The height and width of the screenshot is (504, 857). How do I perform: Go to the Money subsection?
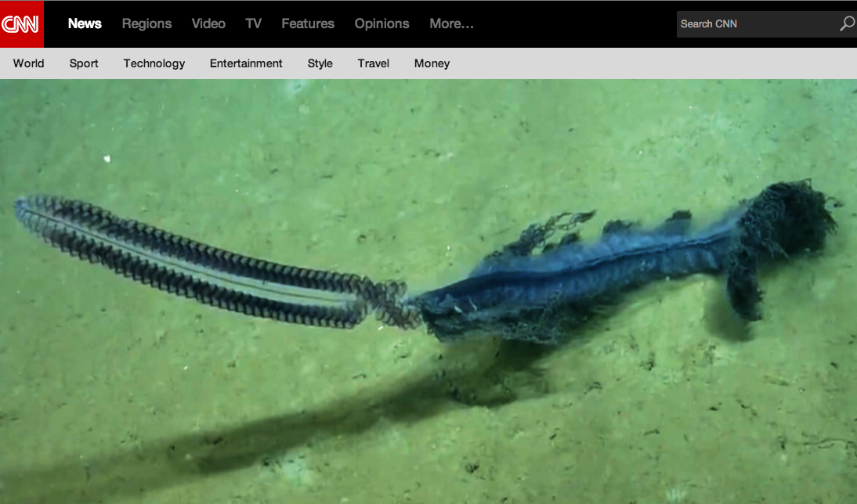point(432,63)
